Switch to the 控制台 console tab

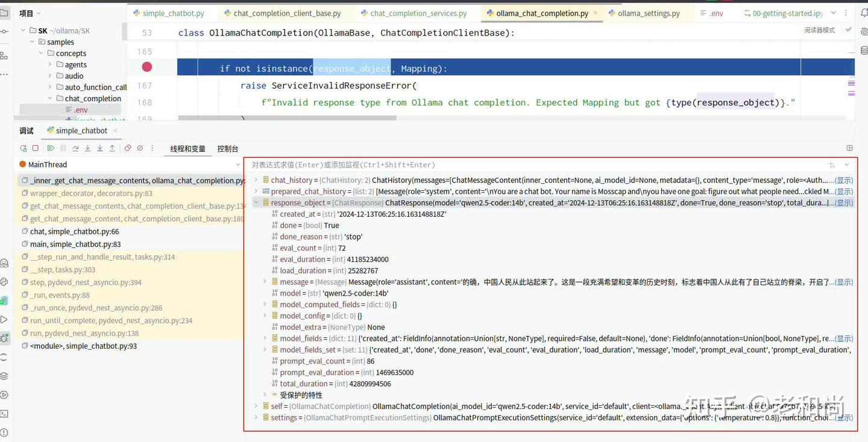227,148
